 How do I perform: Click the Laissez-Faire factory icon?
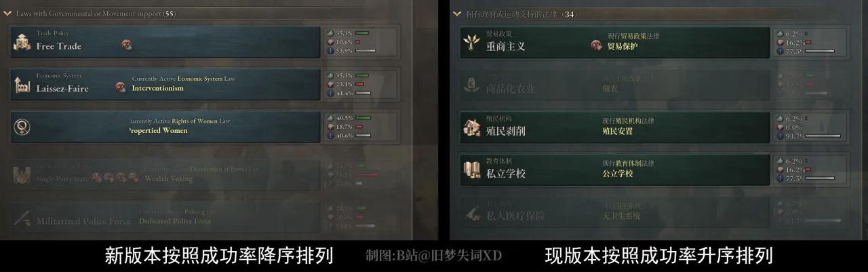(22, 84)
